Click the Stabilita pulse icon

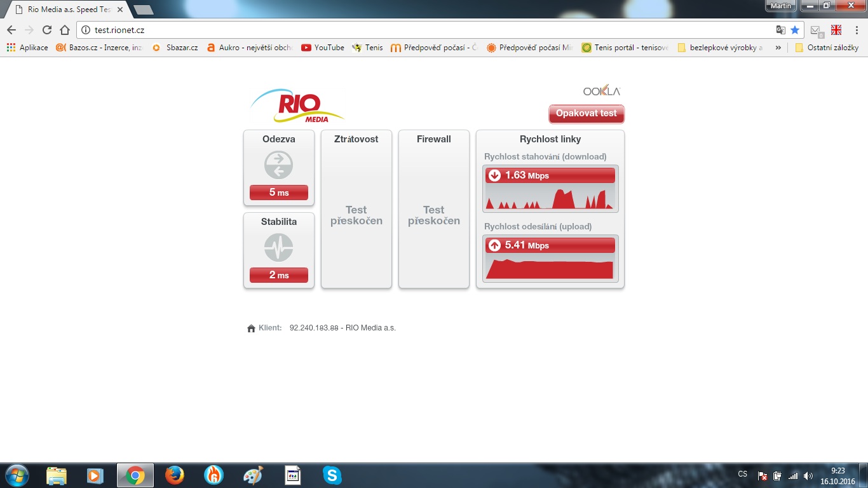point(279,248)
